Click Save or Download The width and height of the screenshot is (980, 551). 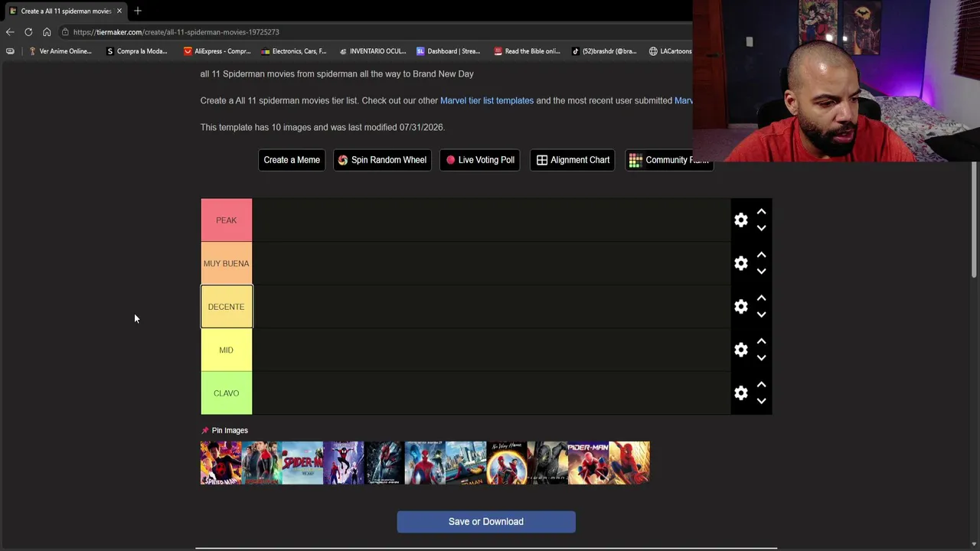[486, 522]
